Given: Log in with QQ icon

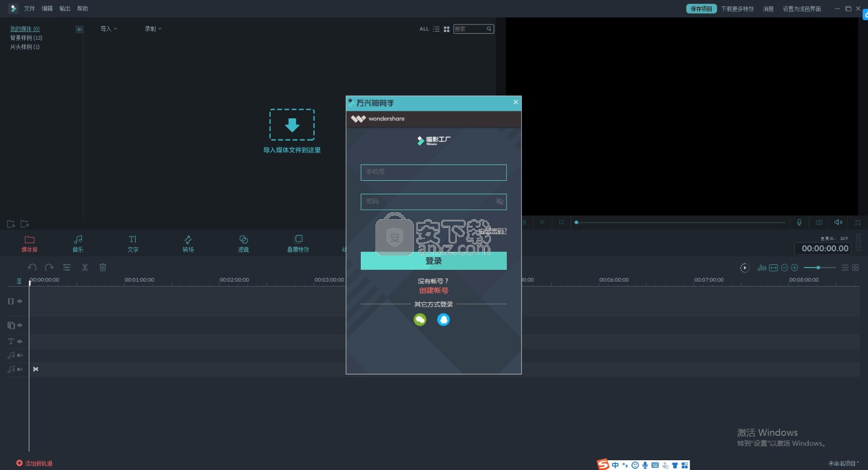Looking at the screenshot, I should point(444,320).
